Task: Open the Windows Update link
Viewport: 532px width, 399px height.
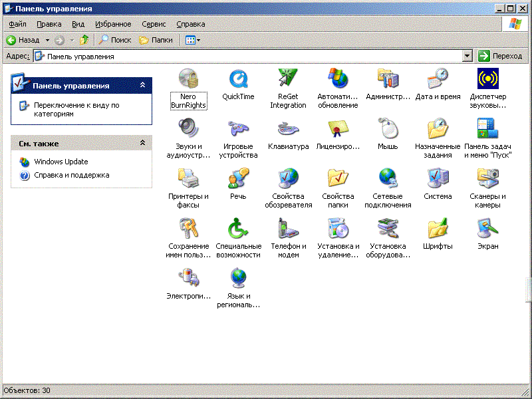Action: click(61, 162)
